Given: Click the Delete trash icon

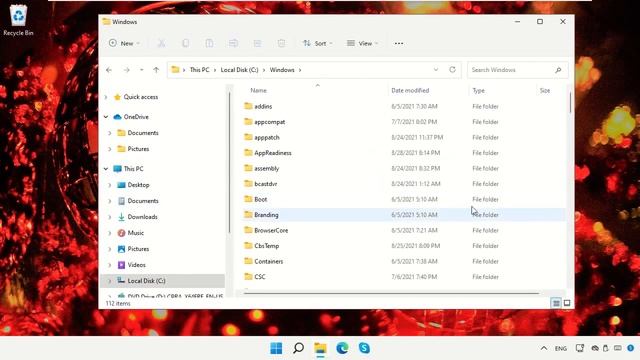Looking at the screenshot, I should pyautogui.click(x=281, y=43).
